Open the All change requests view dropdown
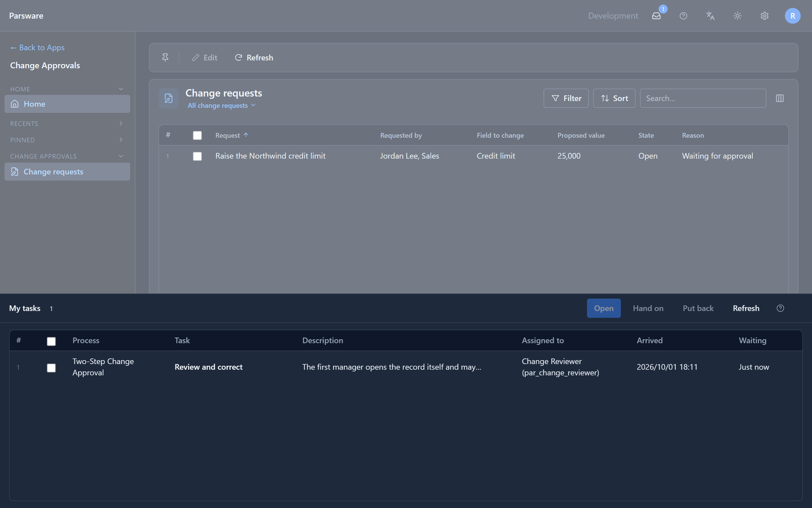 (x=222, y=106)
